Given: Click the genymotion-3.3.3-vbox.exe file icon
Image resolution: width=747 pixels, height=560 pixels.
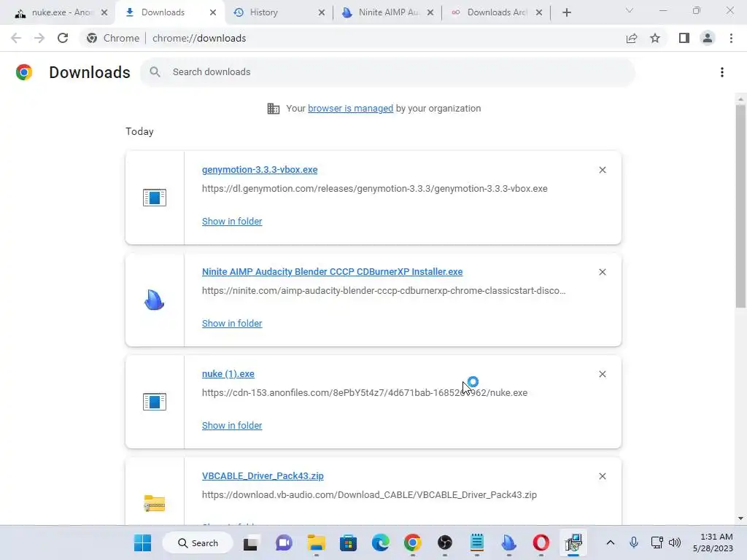Looking at the screenshot, I should click(x=155, y=198).
